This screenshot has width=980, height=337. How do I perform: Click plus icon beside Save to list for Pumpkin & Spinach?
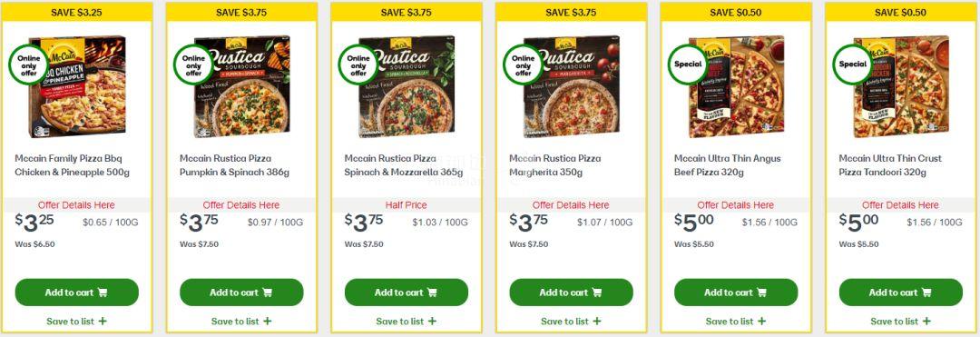[x=268, y=322]
